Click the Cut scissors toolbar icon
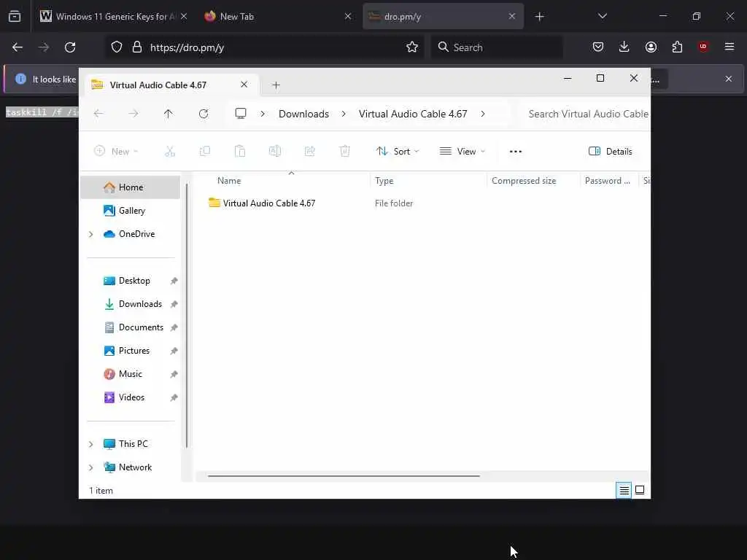 (x=170, y=152)
